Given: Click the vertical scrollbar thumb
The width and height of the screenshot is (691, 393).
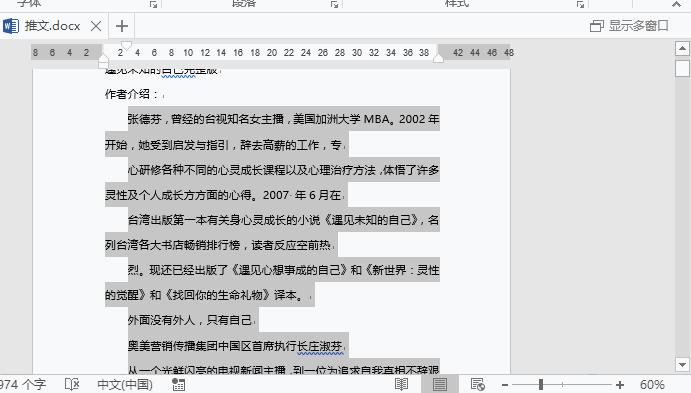Looking at the screenshot, I should click(682, 68).
